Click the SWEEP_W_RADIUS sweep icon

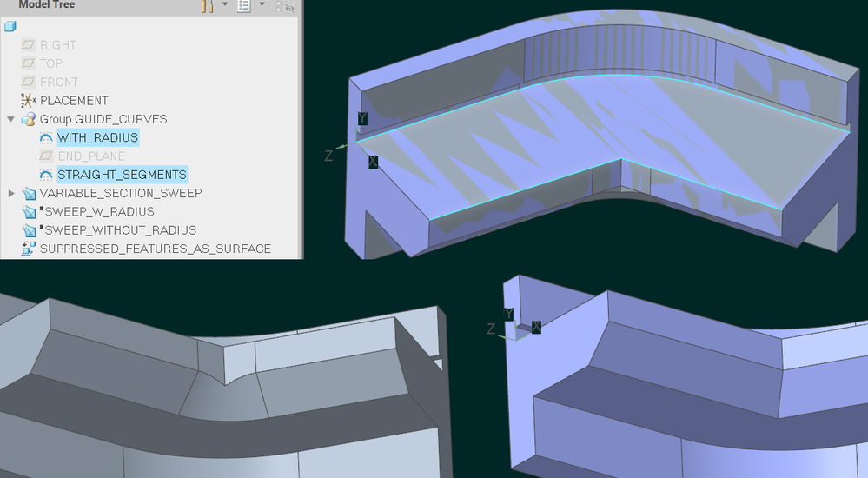point(29,212)
